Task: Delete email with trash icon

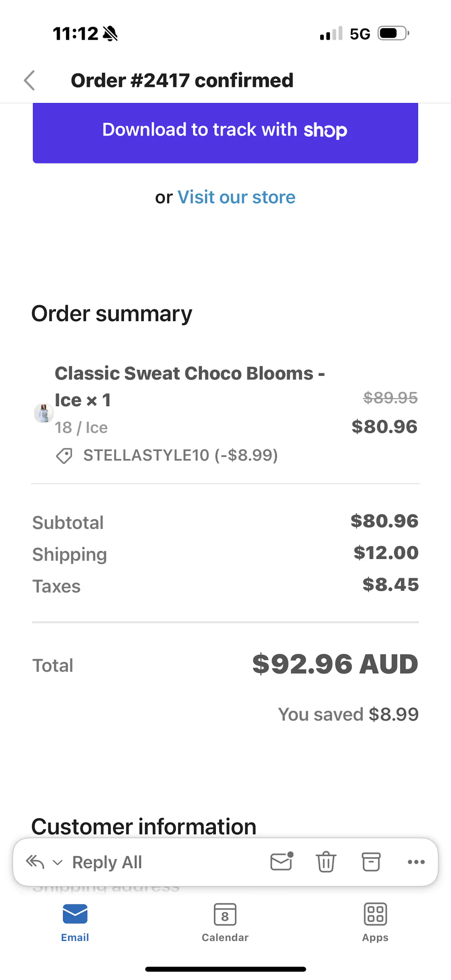Action: [x=326, y=862]
